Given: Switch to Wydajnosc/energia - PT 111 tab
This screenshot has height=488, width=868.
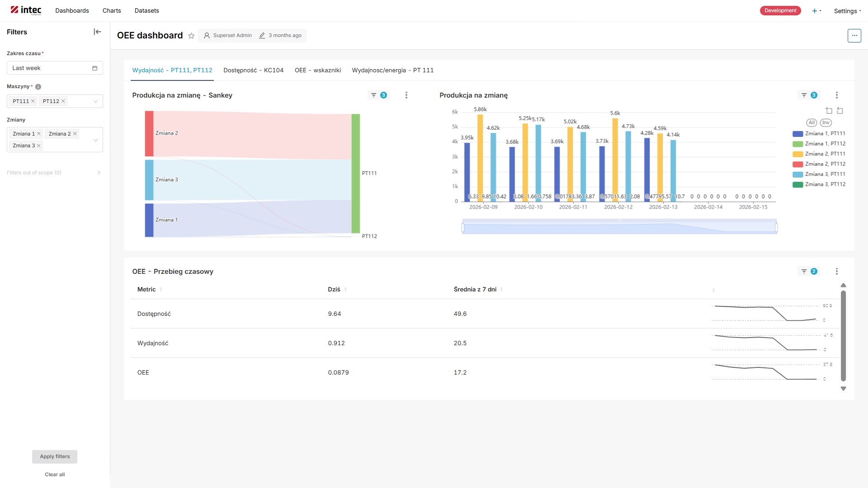Looking at the screenshot, I should tap(393, 70).
